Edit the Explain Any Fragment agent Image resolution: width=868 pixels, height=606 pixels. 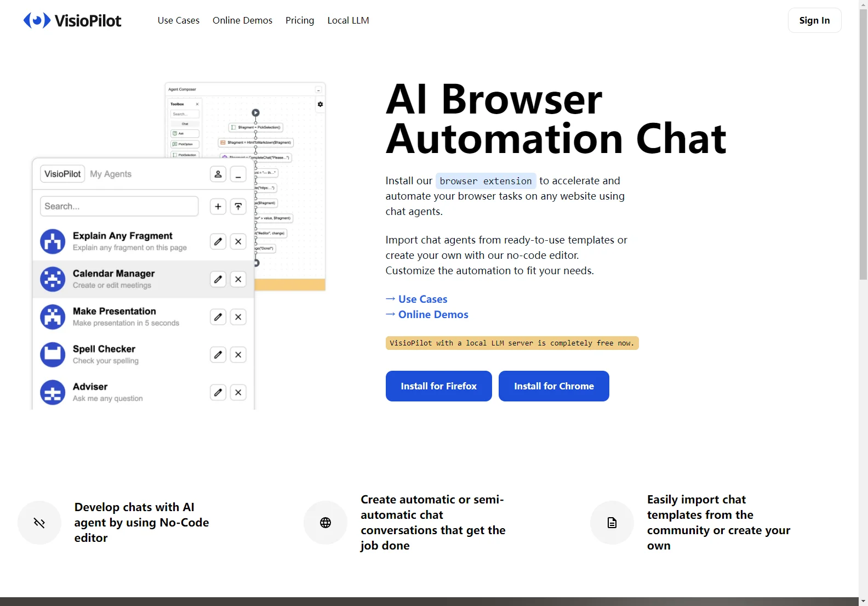[218, 241]
